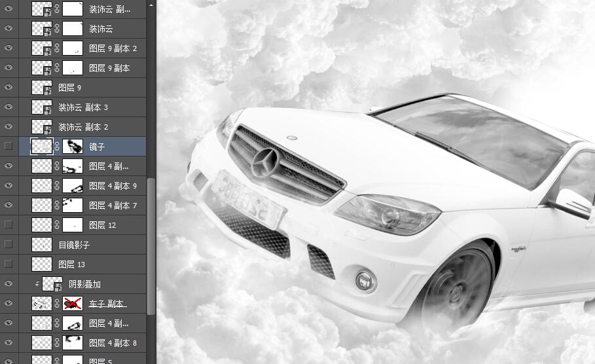595x364 pixels.
Task: Toggle visibility of 图层 9 副本 layer
Action: click(x=9, y=67)
